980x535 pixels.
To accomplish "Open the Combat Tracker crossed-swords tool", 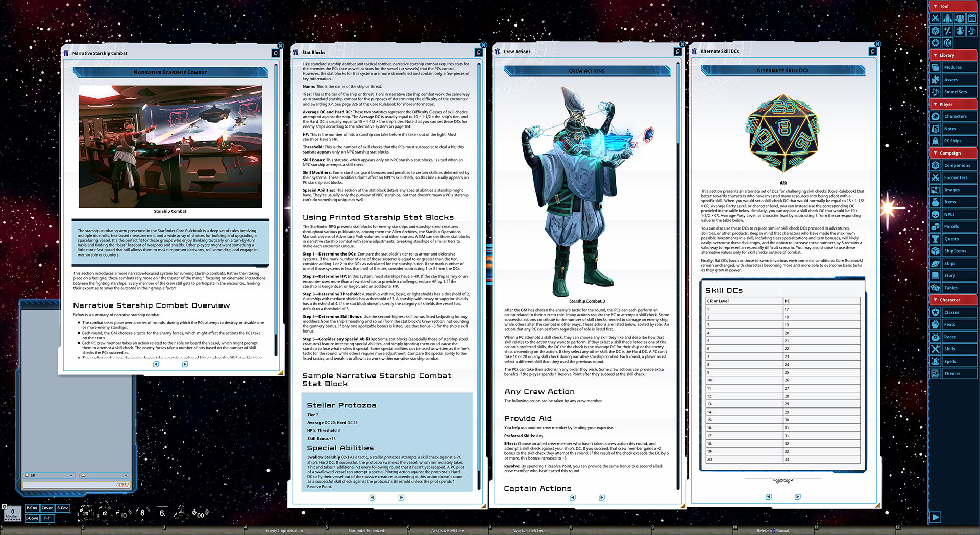I will [935, 18].
